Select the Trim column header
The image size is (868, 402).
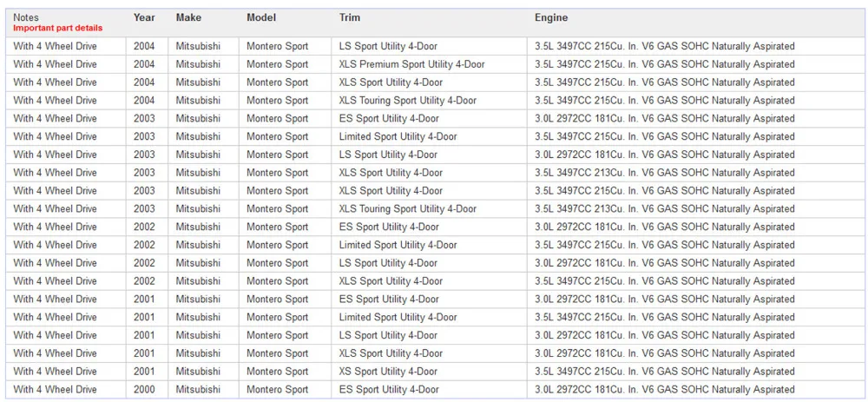click(349, 17)
